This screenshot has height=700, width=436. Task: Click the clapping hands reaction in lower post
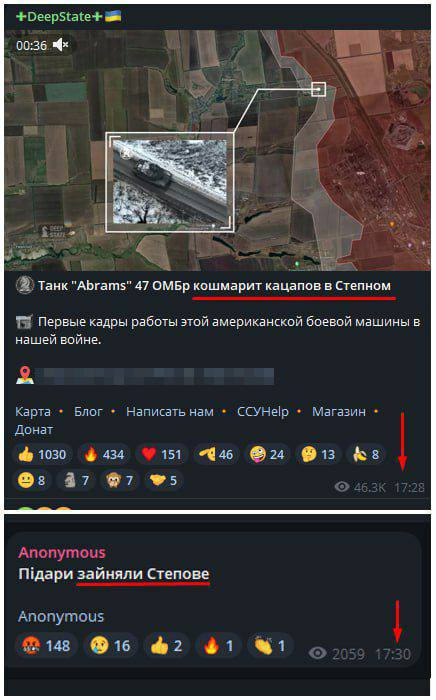click(270, 646)
